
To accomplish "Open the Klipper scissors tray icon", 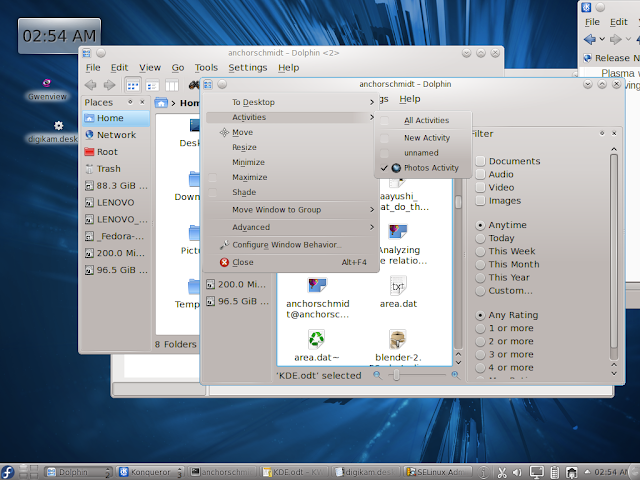I will click(x=502, y=473).
